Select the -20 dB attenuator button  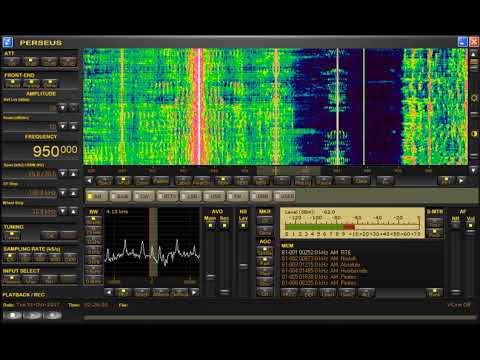click(x=49, y=62)
